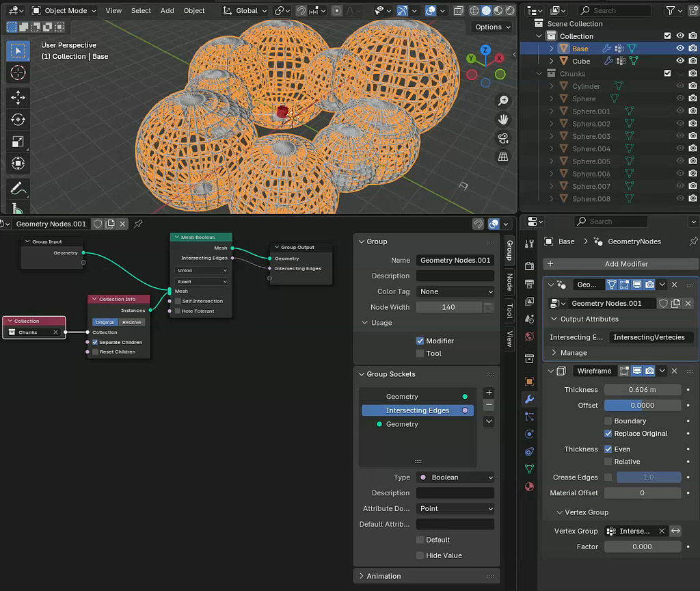Activate the Transform tool
The height and width of the screenshot is (591, 700).
tap(18, 163)
